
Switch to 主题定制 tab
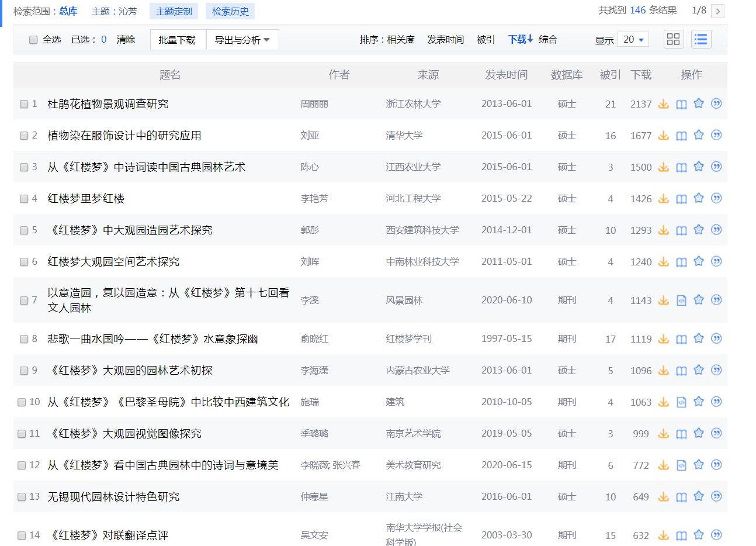pos(174,11)
